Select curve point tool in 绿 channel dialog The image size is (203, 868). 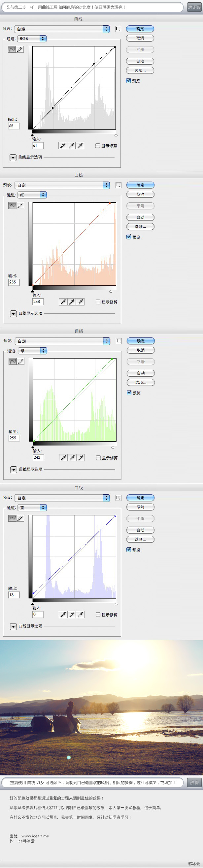(13, 361)
